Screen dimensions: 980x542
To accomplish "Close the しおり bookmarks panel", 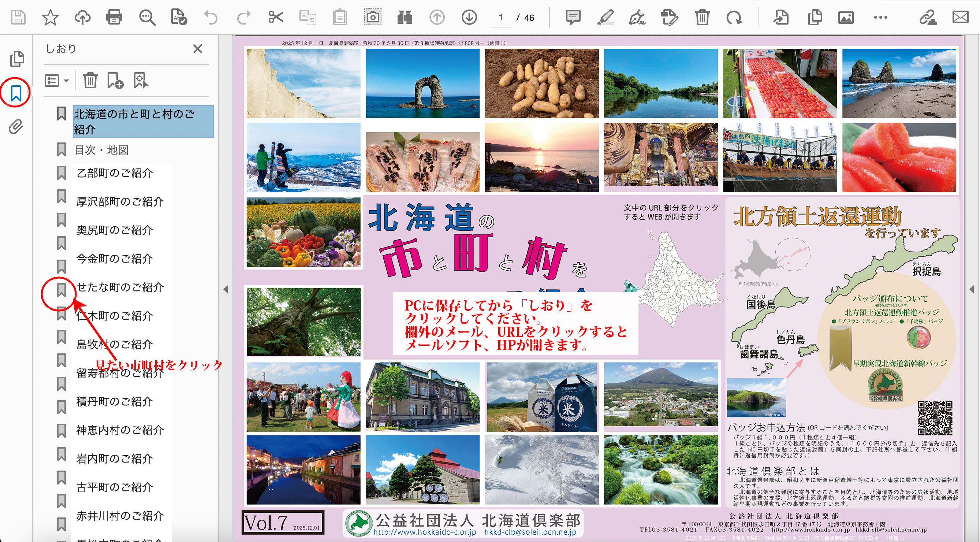I will click(197, 49).
